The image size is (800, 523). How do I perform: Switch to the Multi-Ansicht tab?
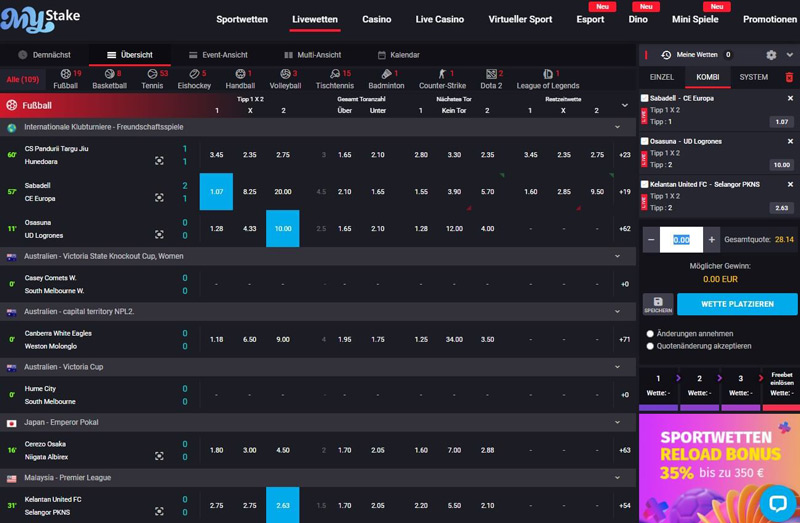[313, 55]
